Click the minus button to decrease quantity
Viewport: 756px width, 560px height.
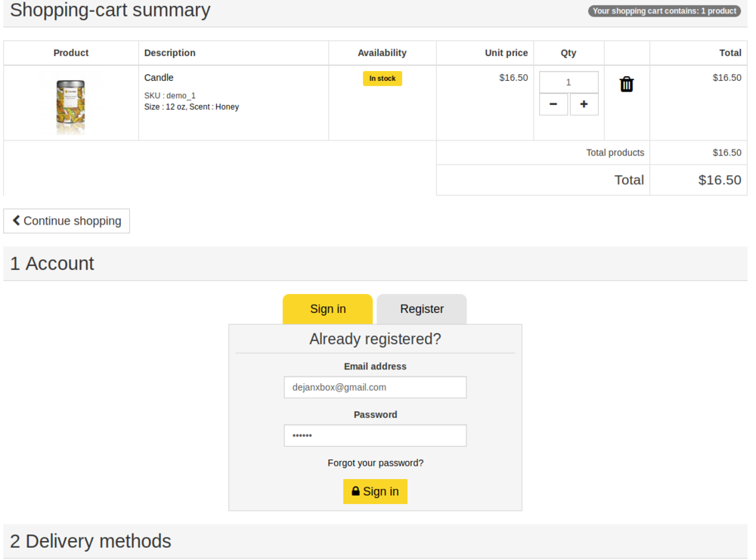pyautogui.click(x=553, y=104)
